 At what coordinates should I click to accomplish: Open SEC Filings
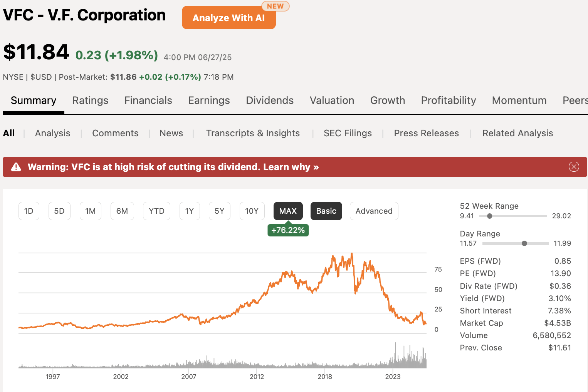tap(348, 133)
